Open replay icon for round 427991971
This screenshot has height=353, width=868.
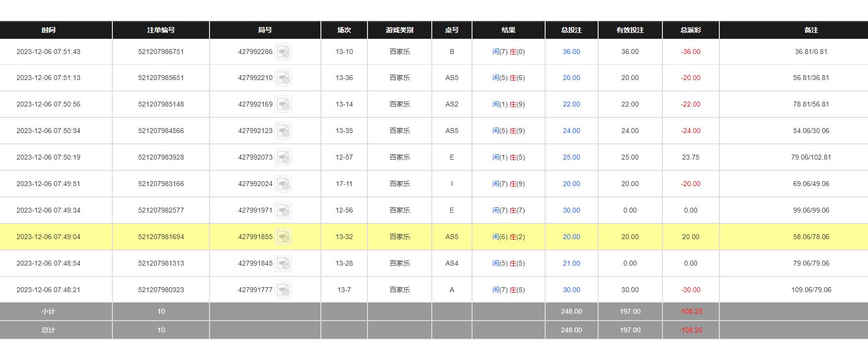tap(283, 210)
